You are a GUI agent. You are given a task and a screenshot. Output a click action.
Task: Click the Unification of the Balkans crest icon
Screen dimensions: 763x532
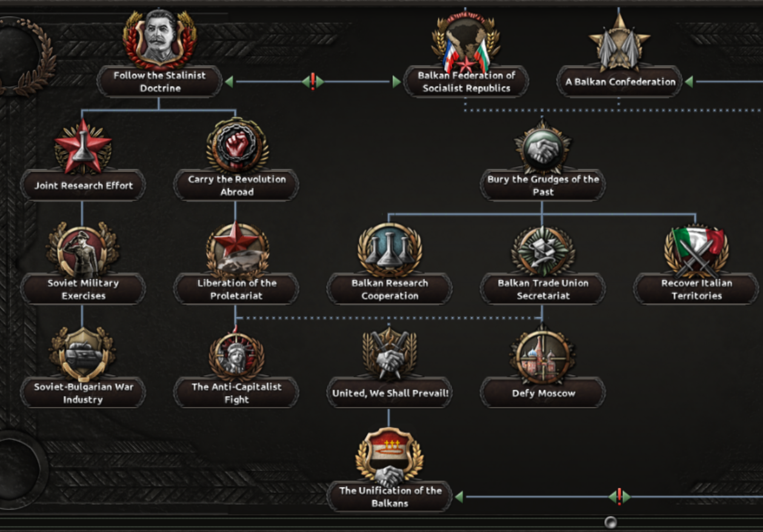[x=390, y=456]
